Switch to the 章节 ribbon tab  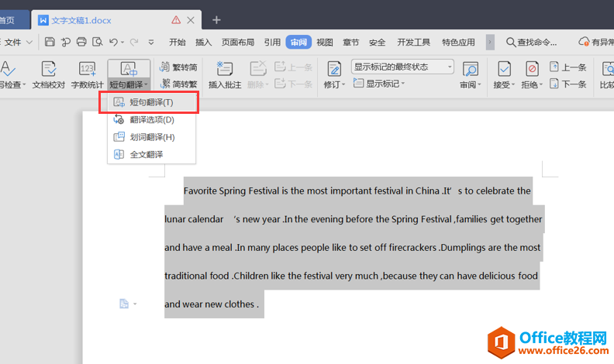click(351, 43)
